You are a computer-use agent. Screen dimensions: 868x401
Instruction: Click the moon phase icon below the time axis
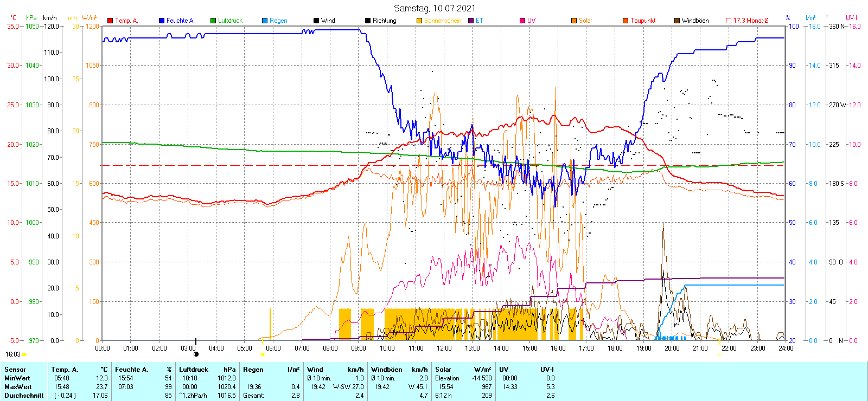click(196, 354)
